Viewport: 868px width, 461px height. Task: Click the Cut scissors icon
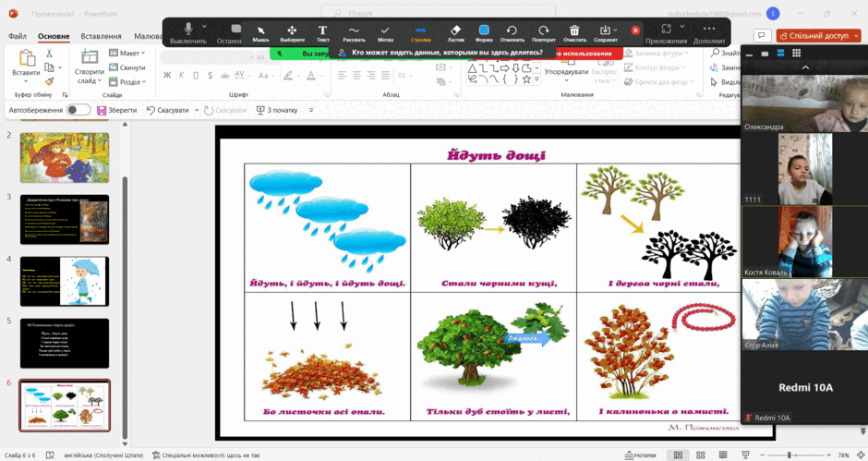49,54
